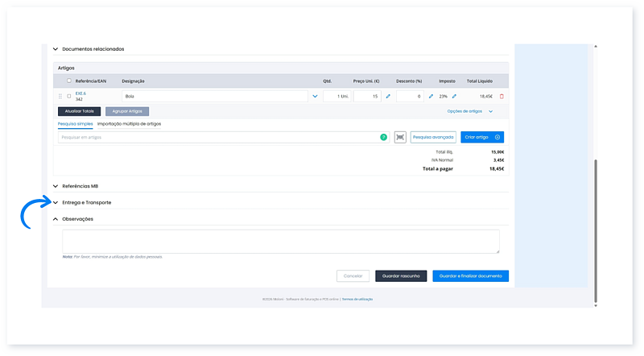The image size is (644, 356).
Task: Switch to Importação múltipla de artigos tab
Action: pos(129,124)
